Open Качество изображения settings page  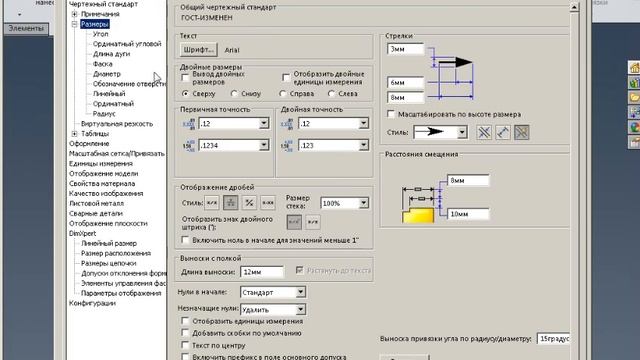(x=106, y=193)
